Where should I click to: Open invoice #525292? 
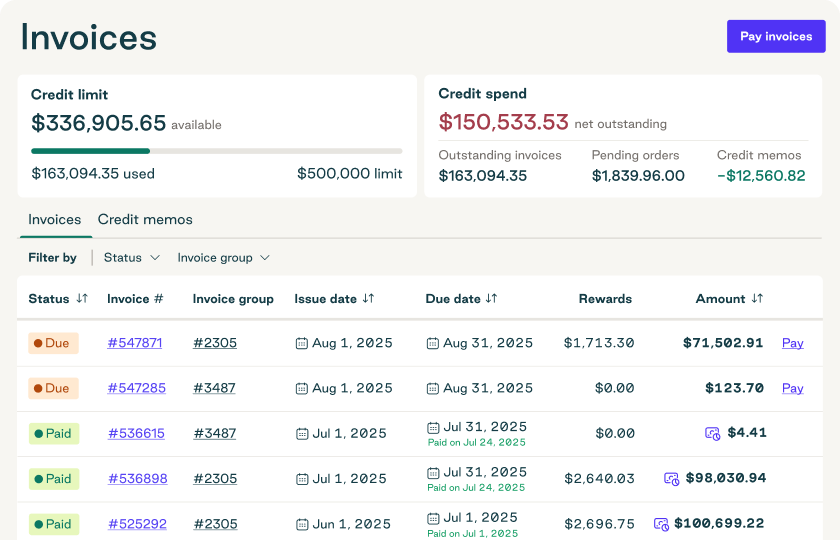pos(137,524)
